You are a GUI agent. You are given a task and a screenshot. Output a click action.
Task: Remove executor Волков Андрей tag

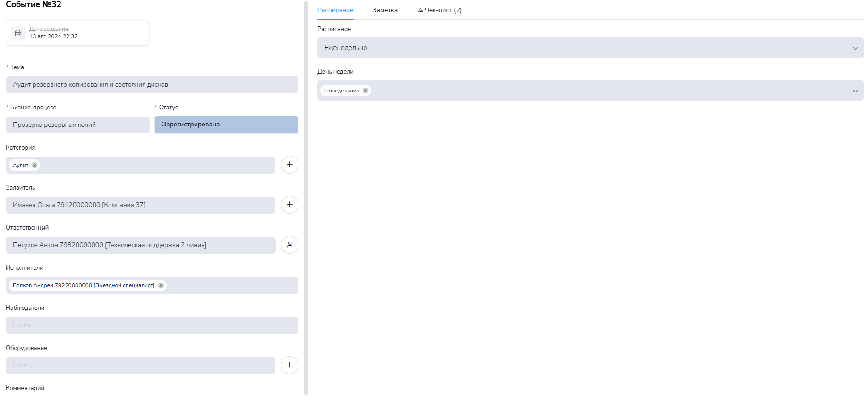click(x=161, y=285)
